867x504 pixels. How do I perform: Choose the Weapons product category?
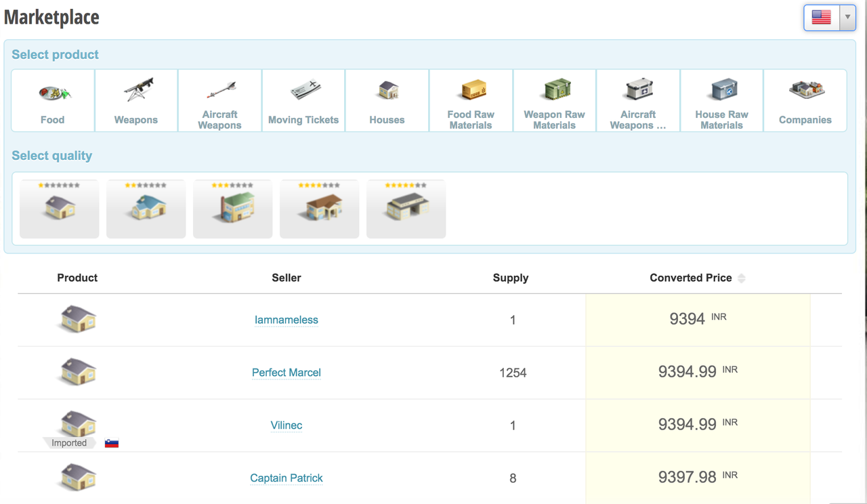(136, 100)
